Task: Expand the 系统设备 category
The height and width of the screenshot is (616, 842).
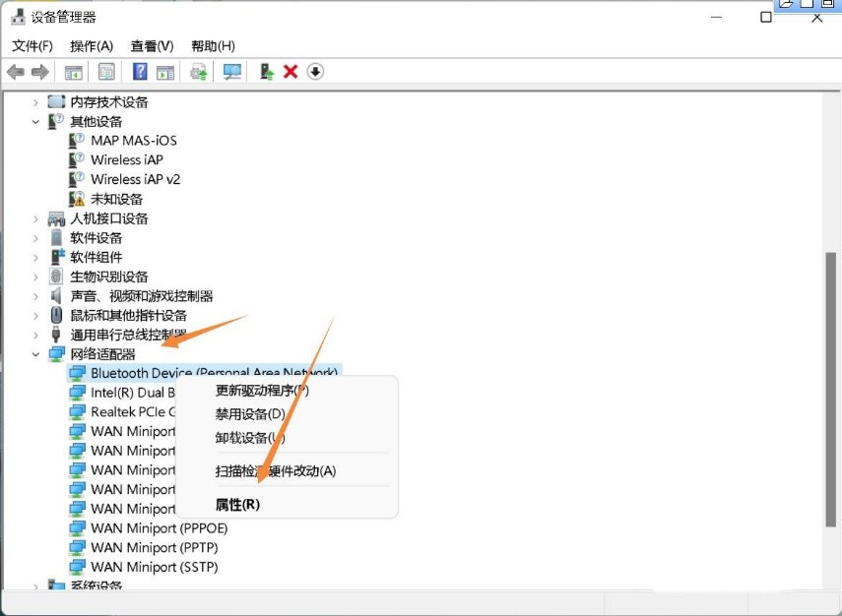Action: click(x=36, y=585)
